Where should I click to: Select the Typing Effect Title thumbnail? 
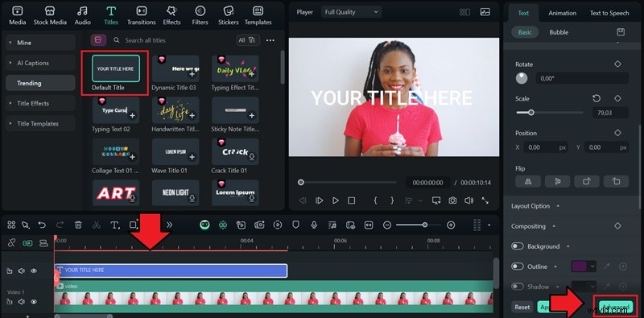235,68
